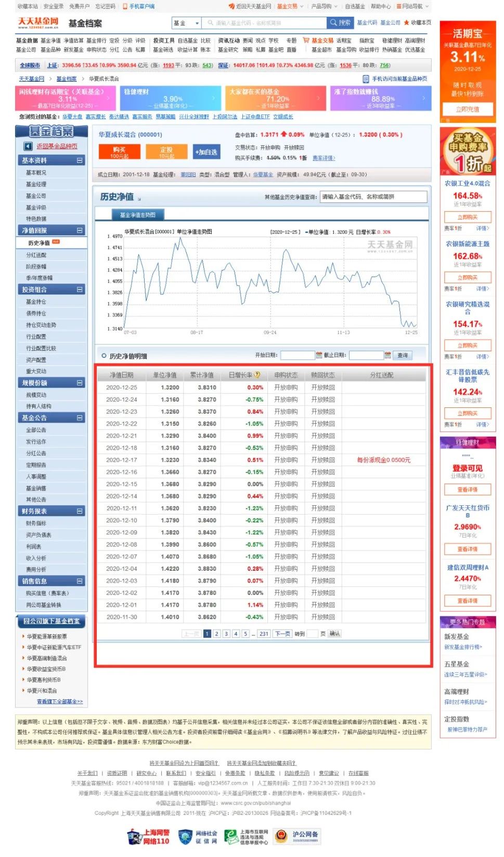Screen dimensions: 504x857
Task: Open 新发基金排行榜 link
Action: click(x=463, y=647)
